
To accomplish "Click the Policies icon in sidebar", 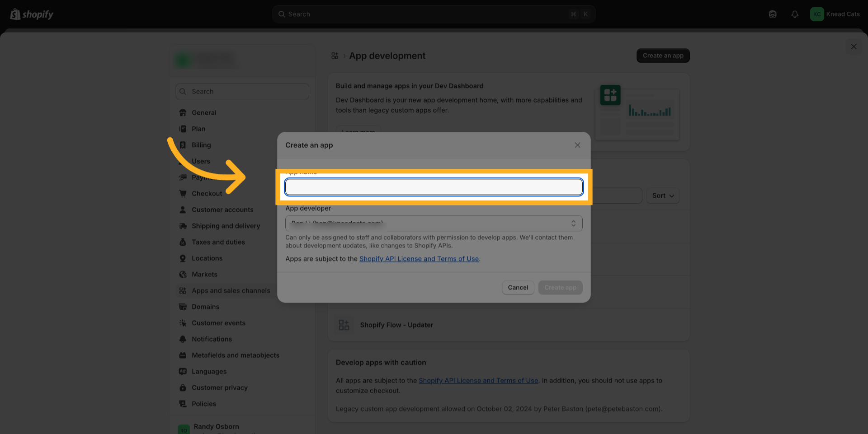I will pyautogui.click(x=183, y=404).
